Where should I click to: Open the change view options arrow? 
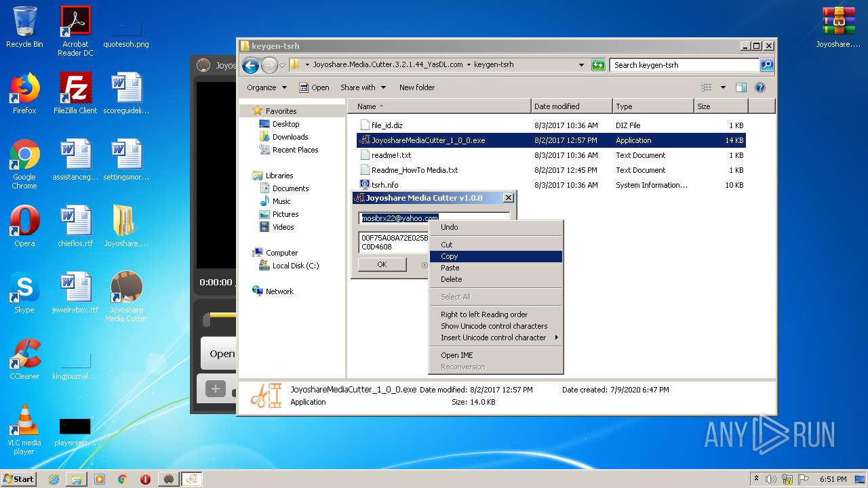tap(723, 87)
